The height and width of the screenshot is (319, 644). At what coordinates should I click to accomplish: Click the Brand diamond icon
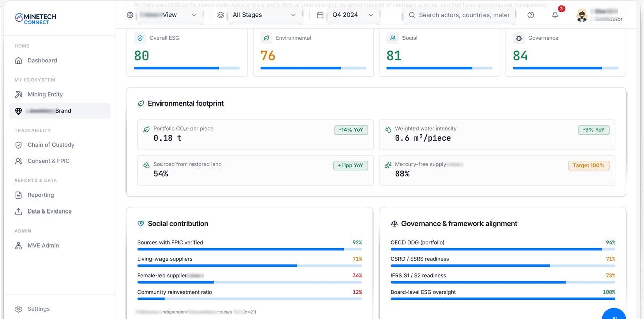[19, 111]
